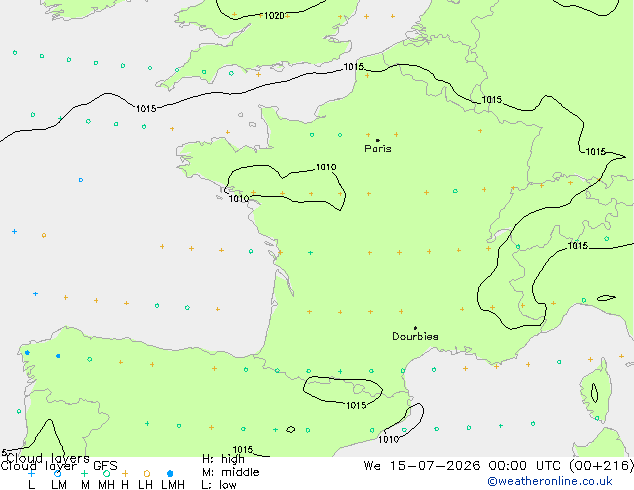
Task: Click the blue plus L legend symbol
Action: click(31, 473)
